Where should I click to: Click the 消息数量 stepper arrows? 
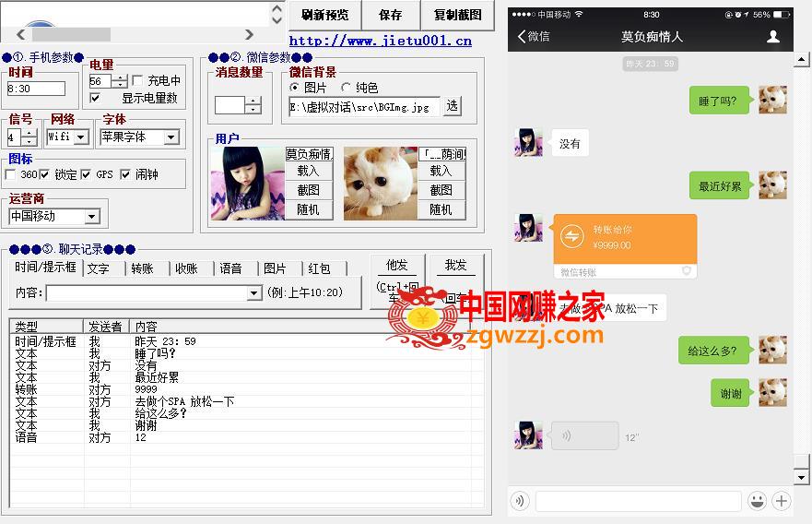point(253,105)
